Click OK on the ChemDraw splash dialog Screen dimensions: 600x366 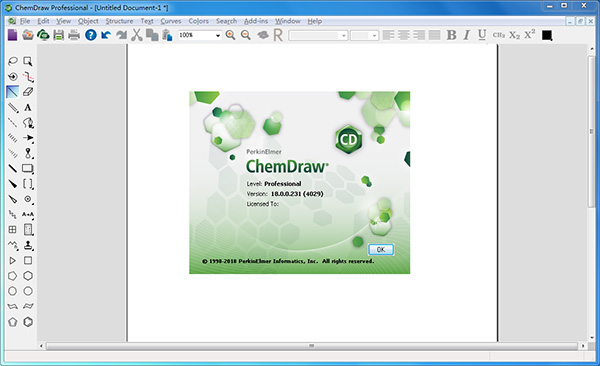pyautogui.click(x=381, y=250)
